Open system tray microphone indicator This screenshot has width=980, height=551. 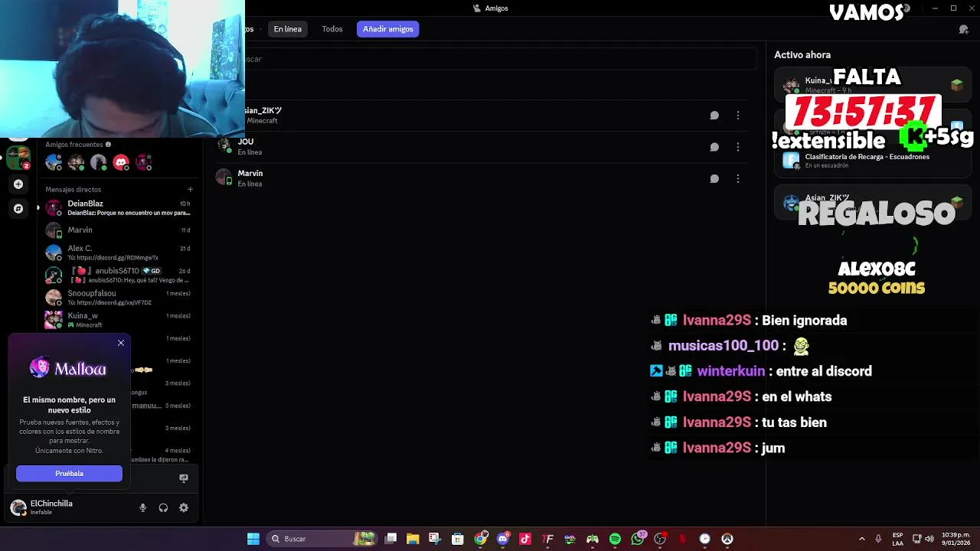[878, 539]
